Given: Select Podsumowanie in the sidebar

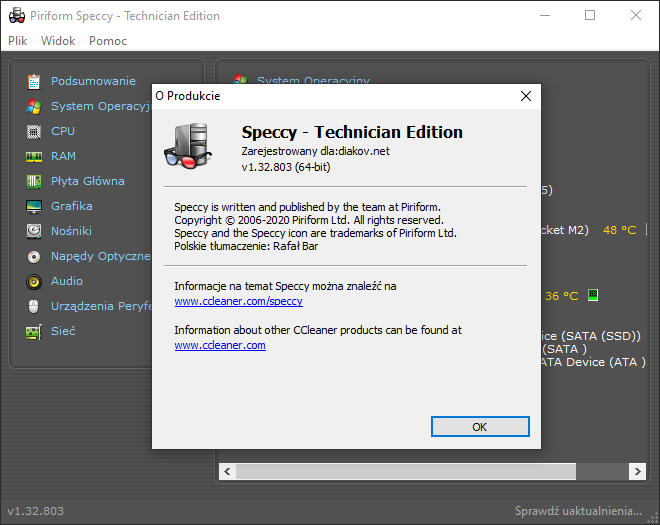Looking at the screenshot, I should [x=93, y=81].
